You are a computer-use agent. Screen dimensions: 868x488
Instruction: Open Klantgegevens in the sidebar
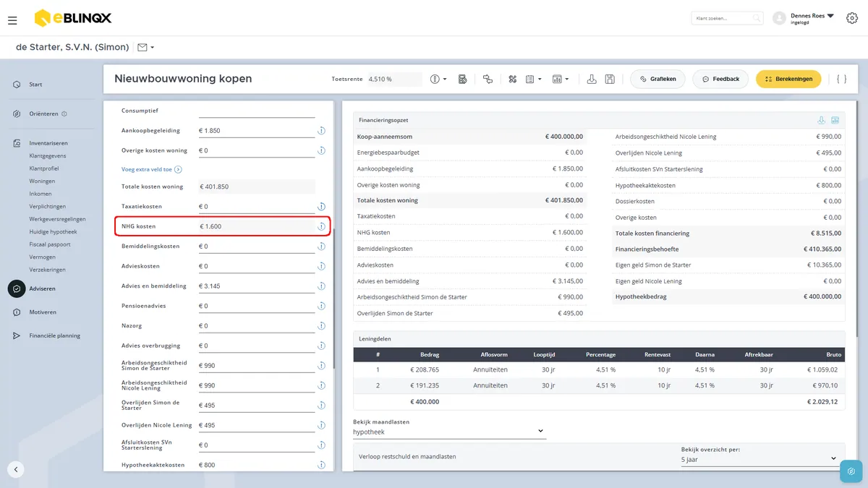tap(48, 155)
